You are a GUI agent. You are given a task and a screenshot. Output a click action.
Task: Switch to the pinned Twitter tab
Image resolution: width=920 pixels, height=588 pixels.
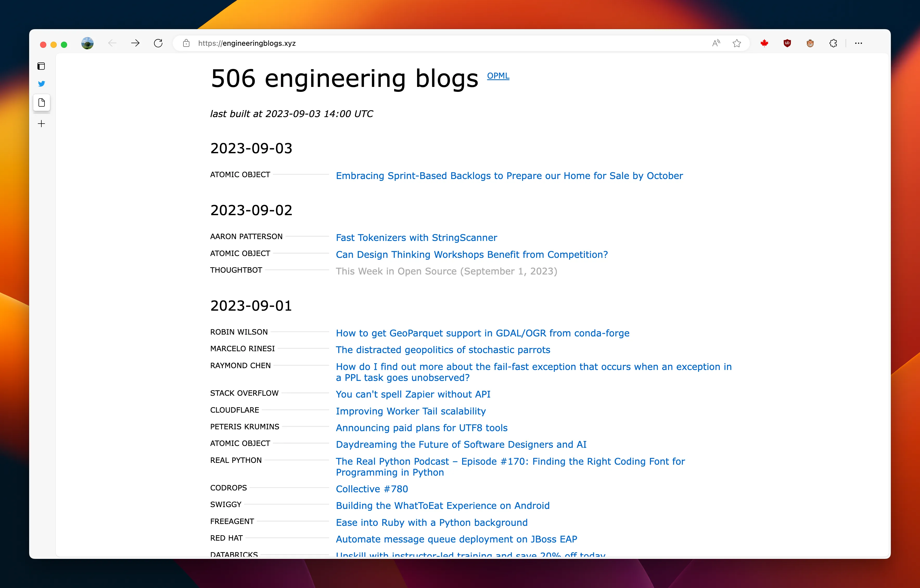click(x=41, y=84)
